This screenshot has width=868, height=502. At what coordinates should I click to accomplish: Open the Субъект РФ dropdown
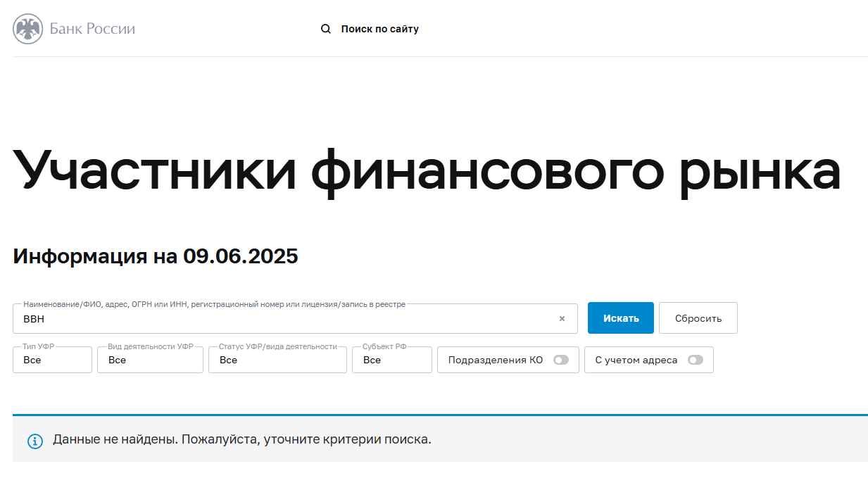coord(392,360)
